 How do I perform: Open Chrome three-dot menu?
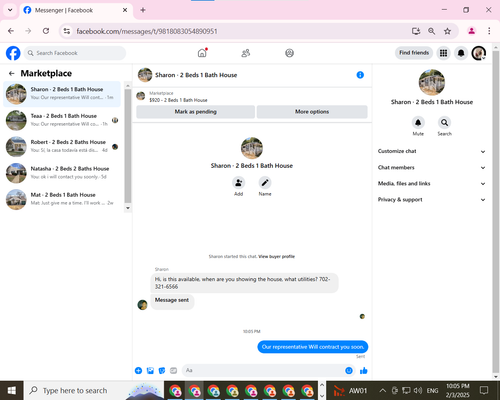tap(489, 31)
